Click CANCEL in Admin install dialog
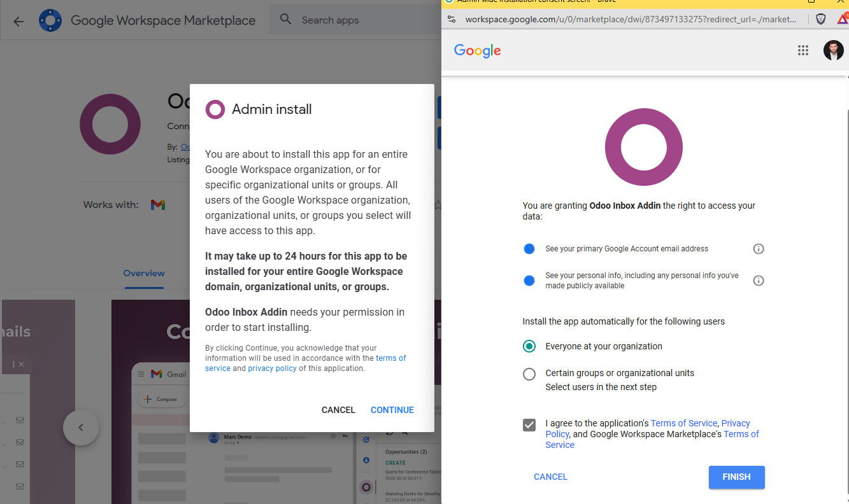 click(x=338, y=410)
